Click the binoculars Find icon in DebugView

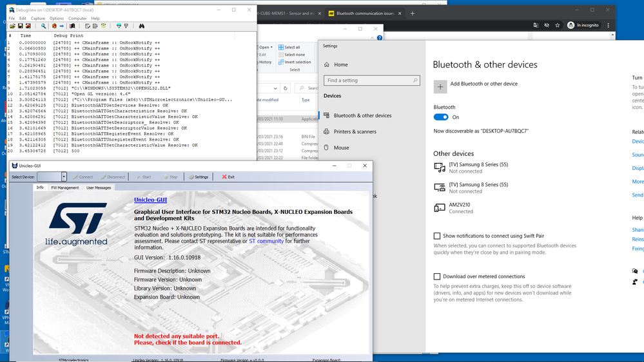point(141,26)
